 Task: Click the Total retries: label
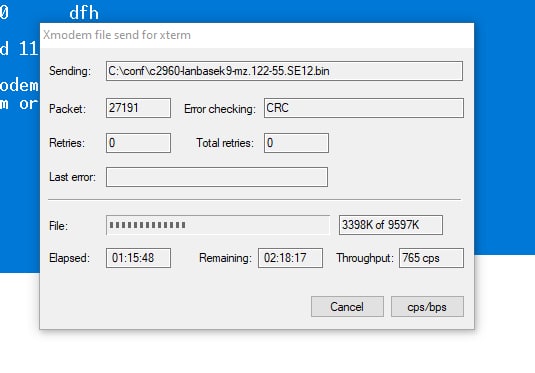(x=225, y=143)
